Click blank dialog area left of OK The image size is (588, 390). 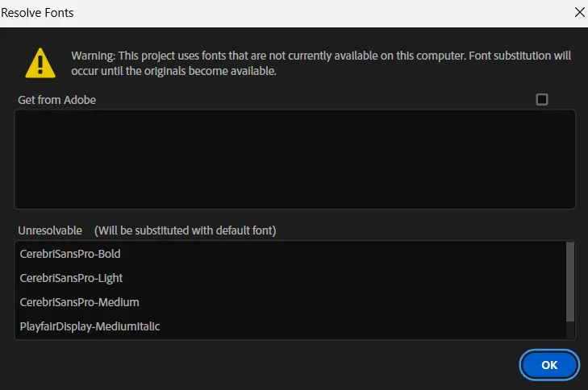tap(266, 364)
